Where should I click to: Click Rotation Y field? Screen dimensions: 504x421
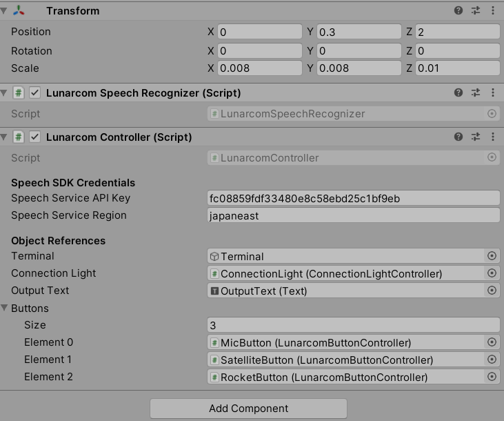[x=359, y=51]
